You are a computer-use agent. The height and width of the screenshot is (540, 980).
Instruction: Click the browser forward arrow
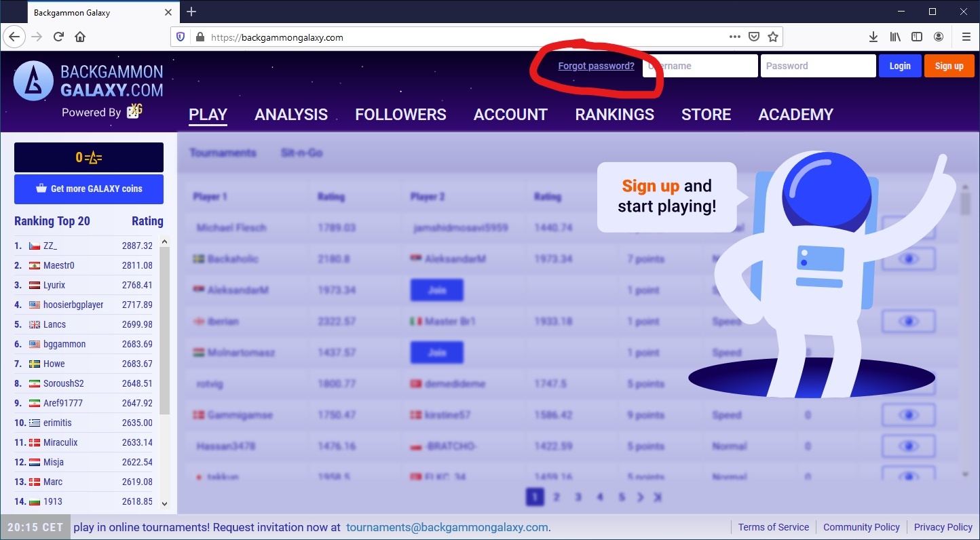click(37, 37)
